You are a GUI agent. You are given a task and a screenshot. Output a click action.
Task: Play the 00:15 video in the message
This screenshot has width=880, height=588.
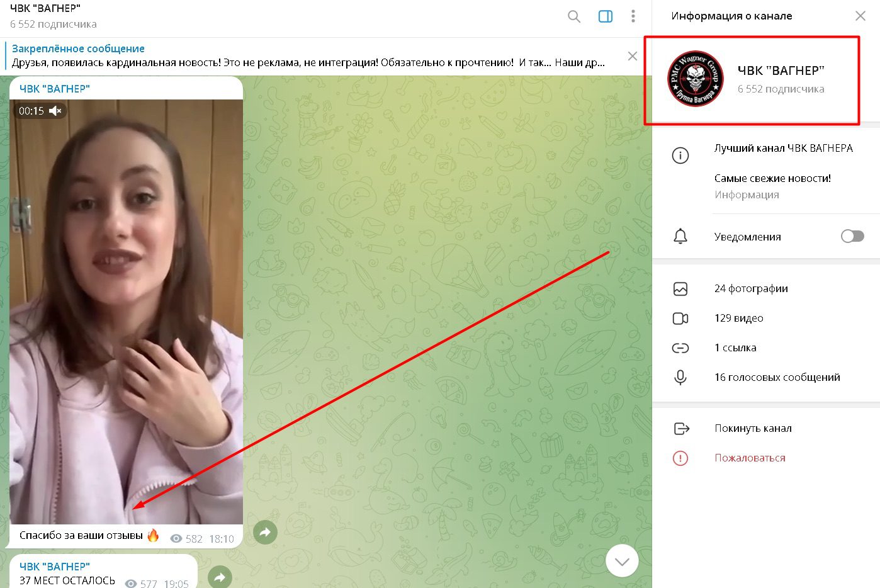126,312
